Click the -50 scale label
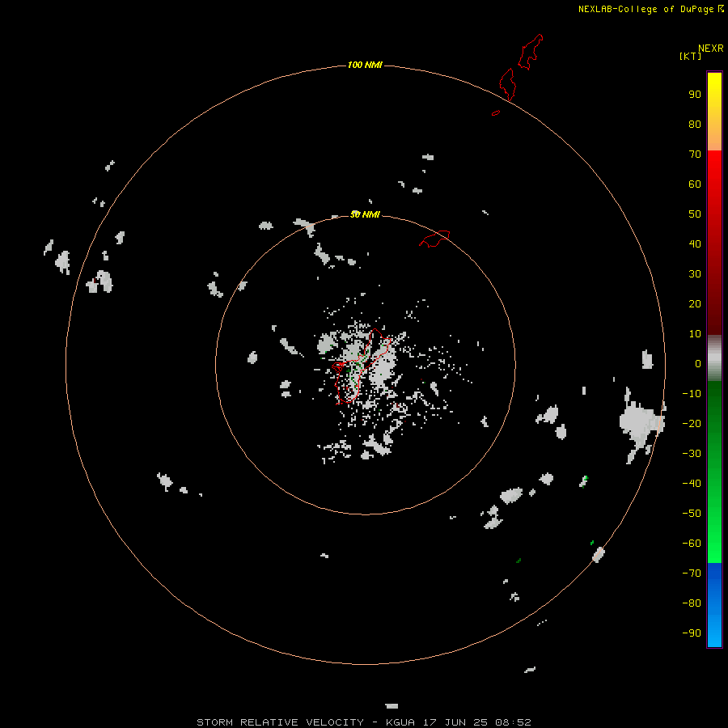Viewport: 728px width, 728px height. (692, 514)
